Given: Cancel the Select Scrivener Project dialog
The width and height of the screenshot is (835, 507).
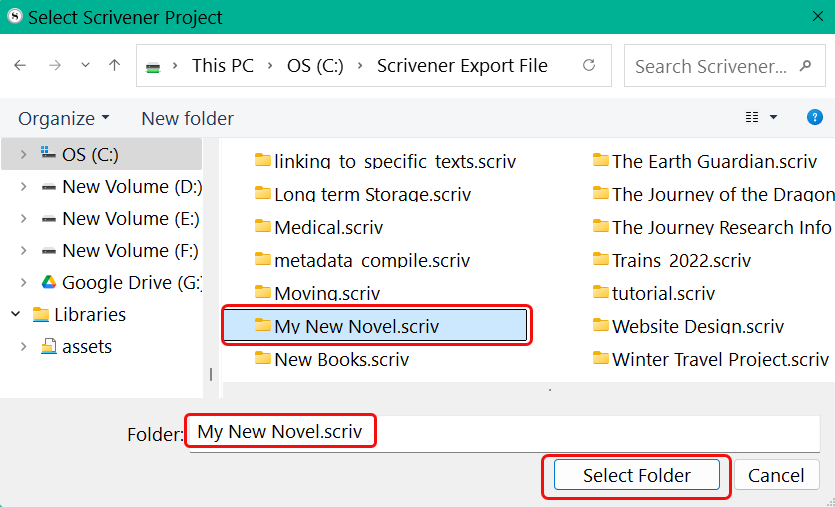Looking at the screenshot, I should (776, 475).
